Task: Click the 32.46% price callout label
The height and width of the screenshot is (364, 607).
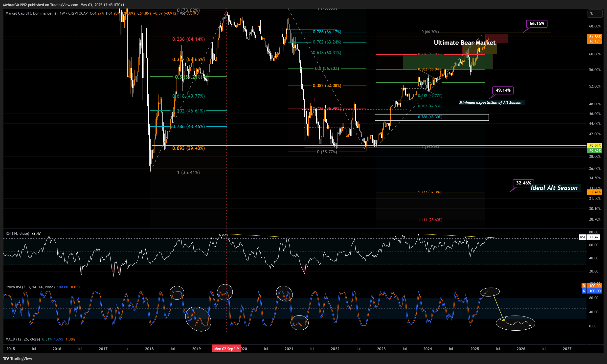Action: [x=523, y=183]
